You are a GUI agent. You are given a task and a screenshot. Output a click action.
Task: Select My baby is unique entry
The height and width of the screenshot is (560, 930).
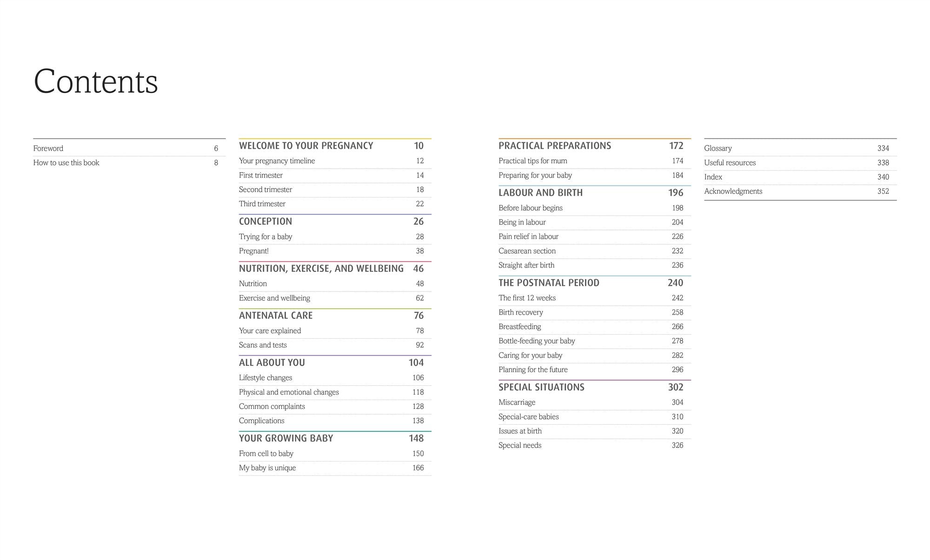click(267, 468)
